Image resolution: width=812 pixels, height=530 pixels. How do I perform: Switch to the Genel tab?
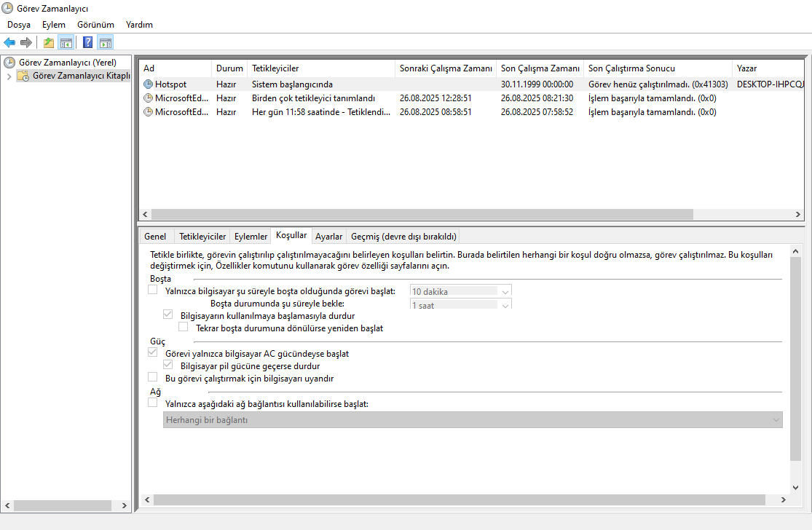pyautogui.click(x=155, y=237)
